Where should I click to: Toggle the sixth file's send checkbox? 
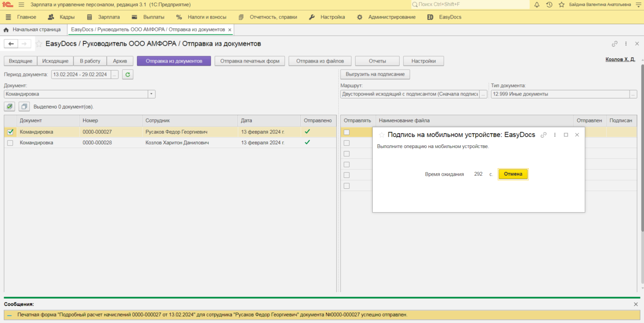[x=347, y=186]
